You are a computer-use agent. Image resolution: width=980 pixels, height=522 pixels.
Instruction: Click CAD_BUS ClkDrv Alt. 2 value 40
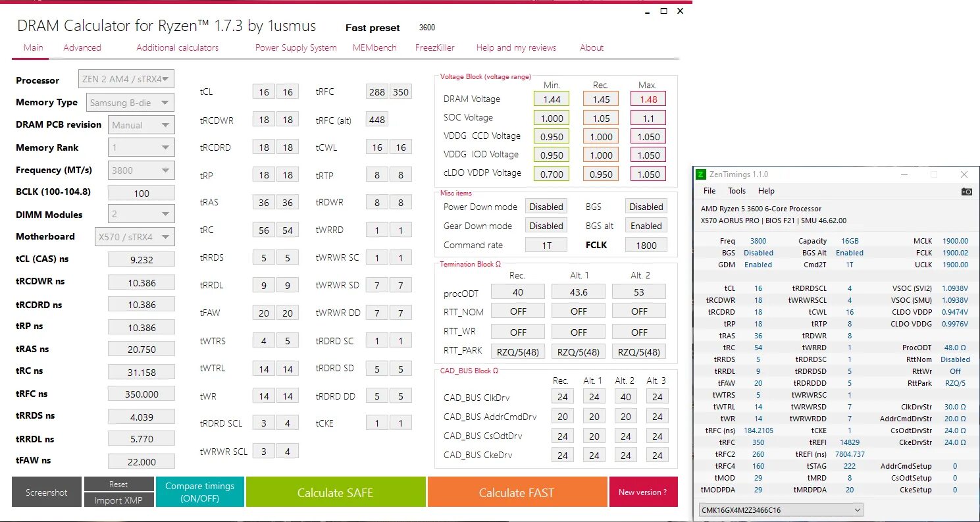[626, 396]
